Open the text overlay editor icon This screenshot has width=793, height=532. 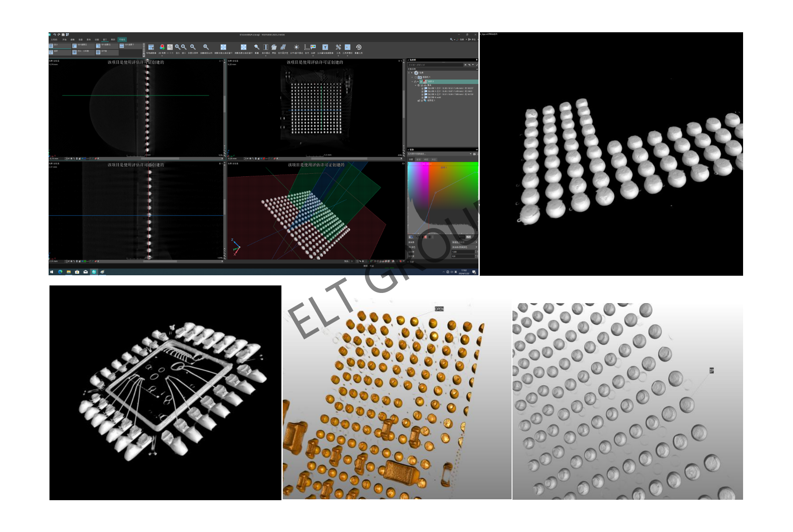point(325,47)
